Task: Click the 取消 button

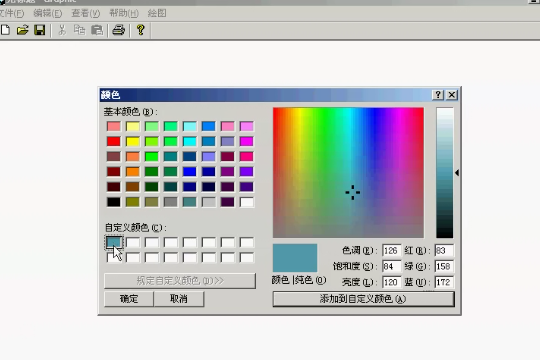Action: coord(179,299)
